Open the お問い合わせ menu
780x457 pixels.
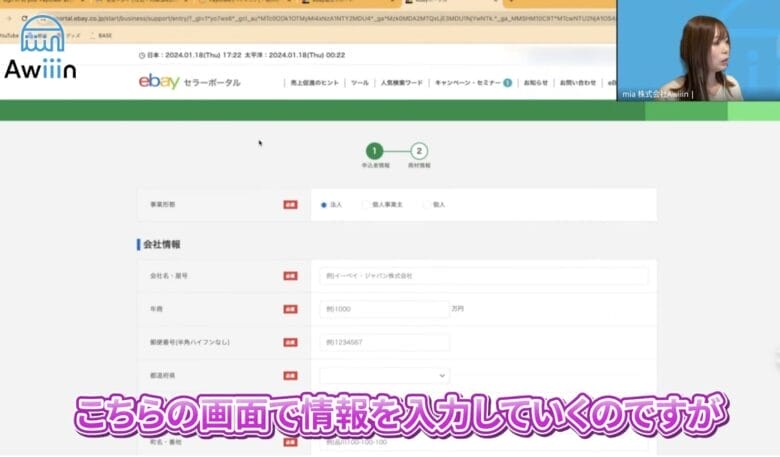tap(578, 83)
